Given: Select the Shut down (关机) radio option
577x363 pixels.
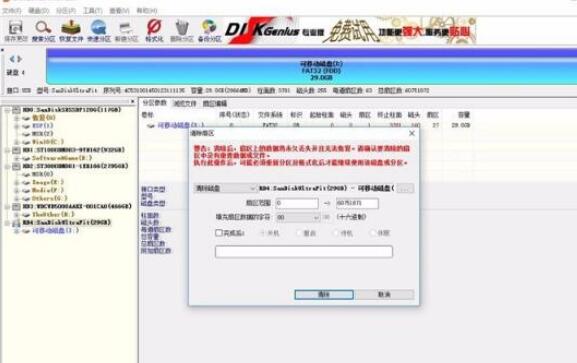Looking at the screenshot, I should (270, 233).
